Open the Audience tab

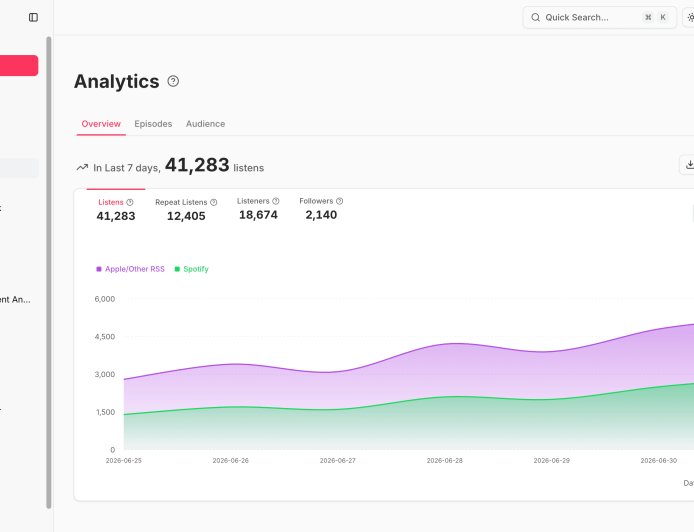click(x=205, y=124)
